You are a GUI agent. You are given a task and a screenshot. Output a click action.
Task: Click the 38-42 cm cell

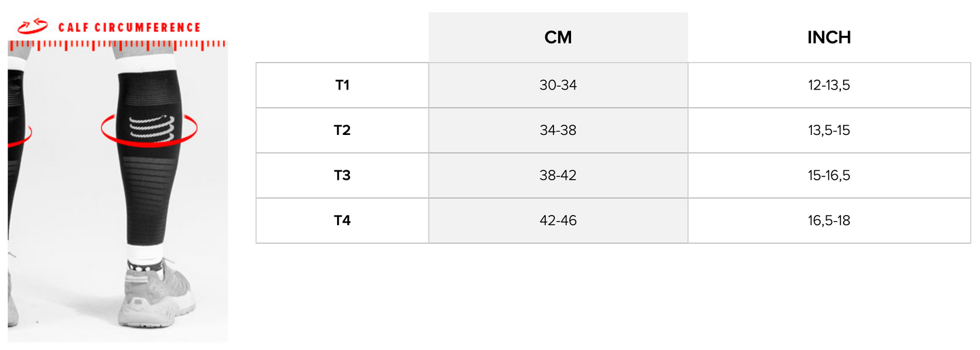click(x=558, y=176)
